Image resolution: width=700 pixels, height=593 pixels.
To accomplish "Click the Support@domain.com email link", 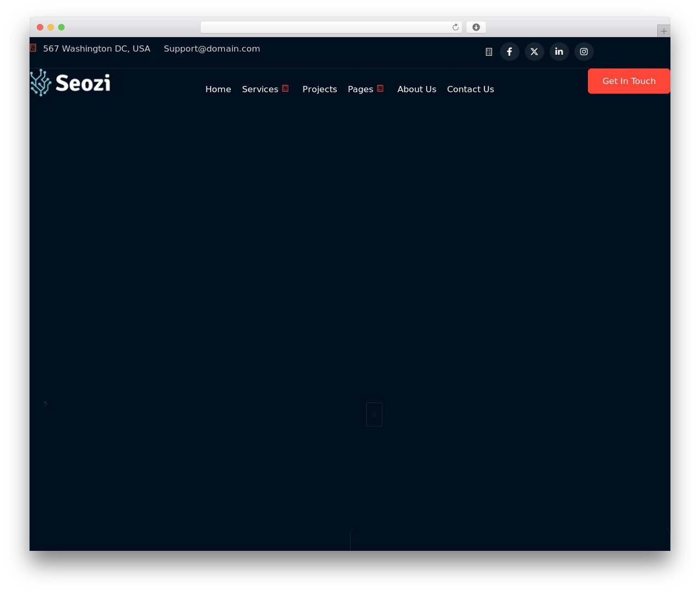I will (x=212, y=49).
